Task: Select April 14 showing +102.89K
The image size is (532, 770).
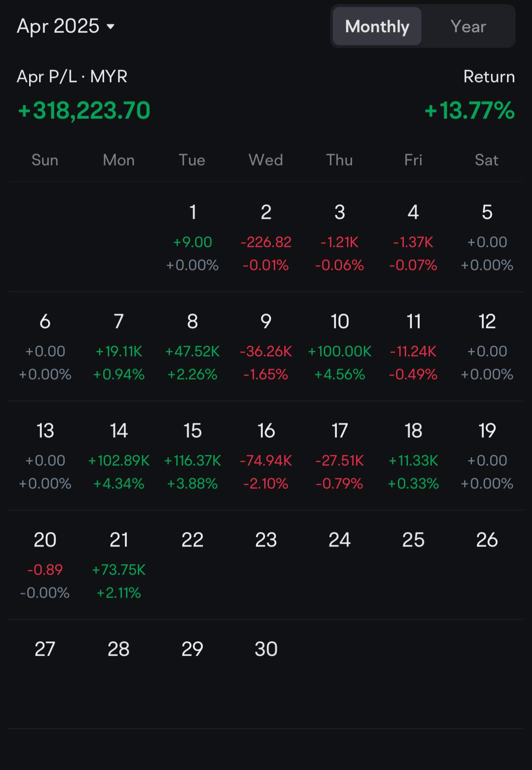Action: tap(119, 456)
